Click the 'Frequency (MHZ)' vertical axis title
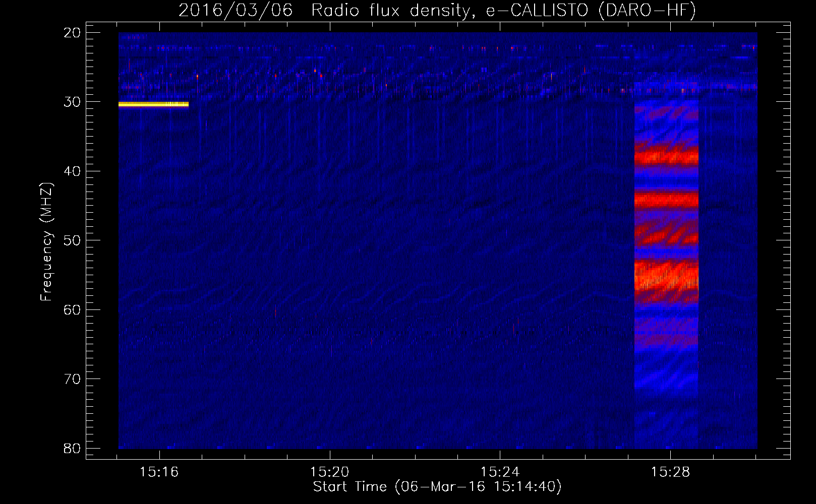 click(47, 241)
